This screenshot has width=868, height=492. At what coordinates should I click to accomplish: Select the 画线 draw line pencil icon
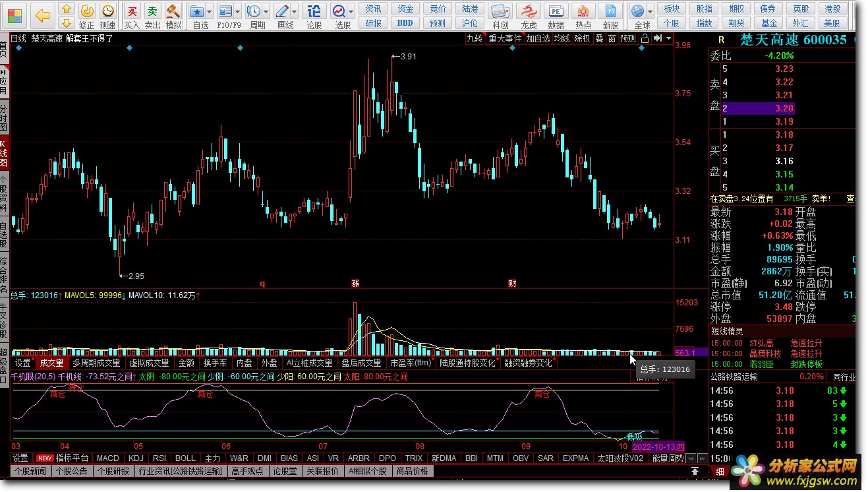(282, 11)
